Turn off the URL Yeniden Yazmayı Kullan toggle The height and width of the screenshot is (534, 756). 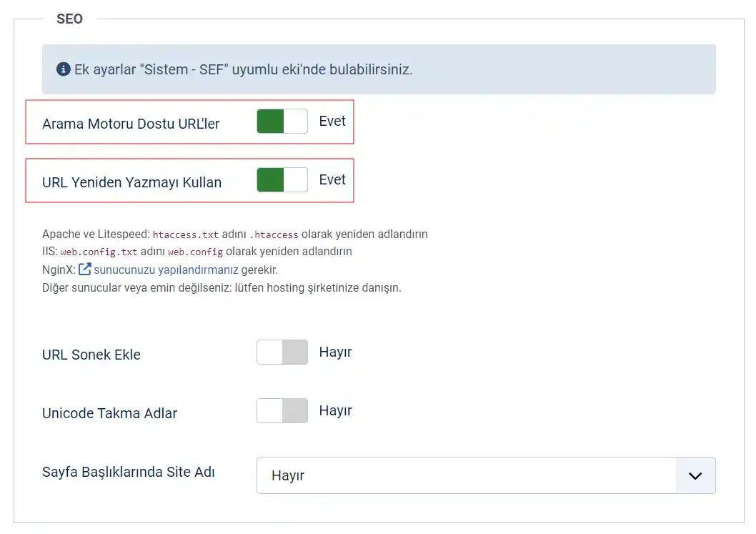(282, 180)
